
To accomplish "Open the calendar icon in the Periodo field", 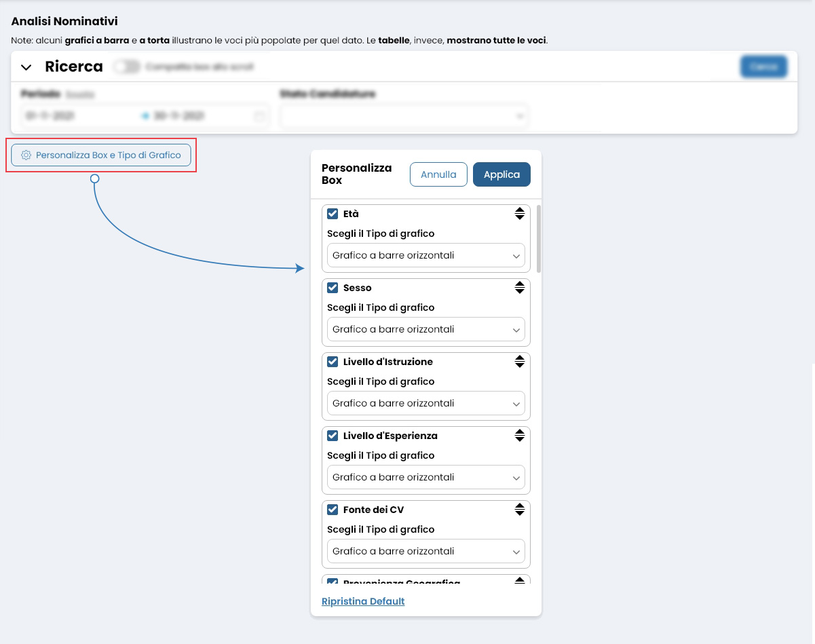I will 259,115.
